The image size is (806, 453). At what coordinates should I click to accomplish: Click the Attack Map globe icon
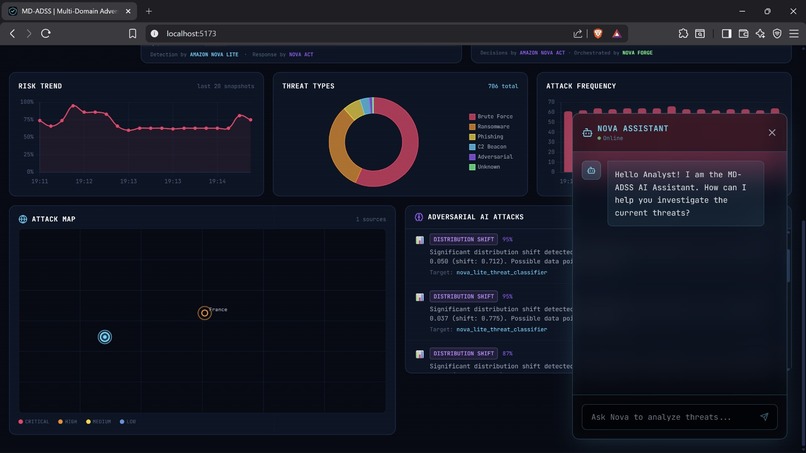[23, 219]
